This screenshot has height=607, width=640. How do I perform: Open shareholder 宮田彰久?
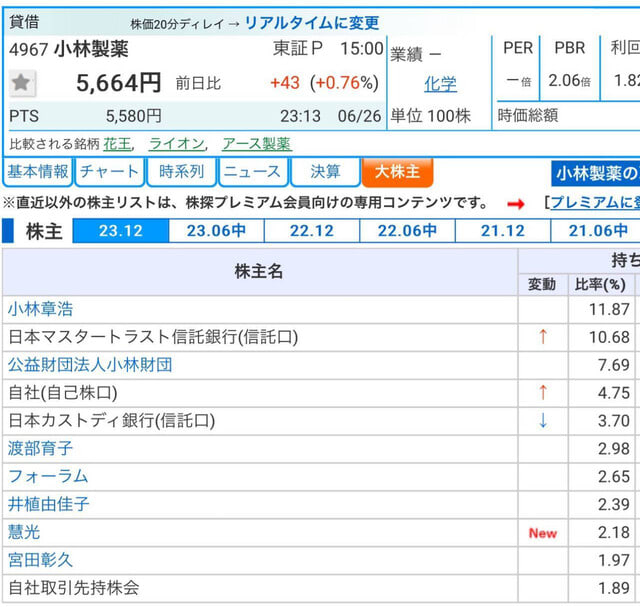40,560
